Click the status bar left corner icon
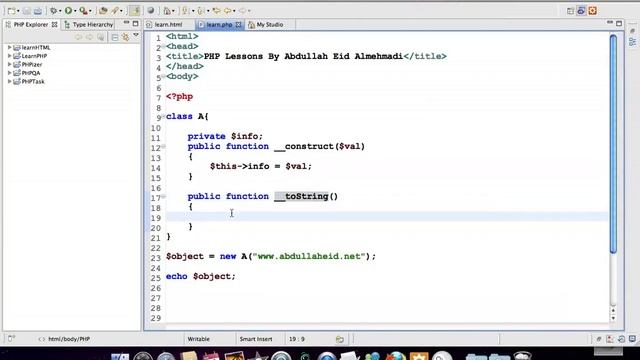 [11, 338]
